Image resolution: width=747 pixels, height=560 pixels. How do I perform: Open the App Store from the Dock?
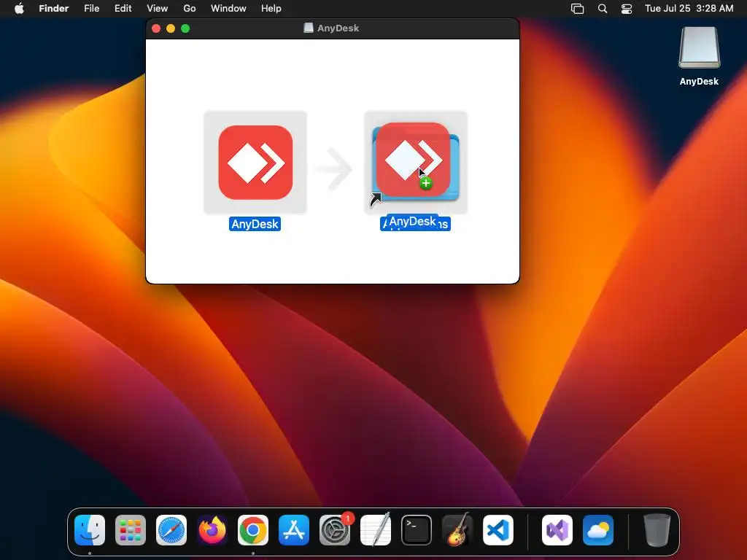click(x=294, y=530)
